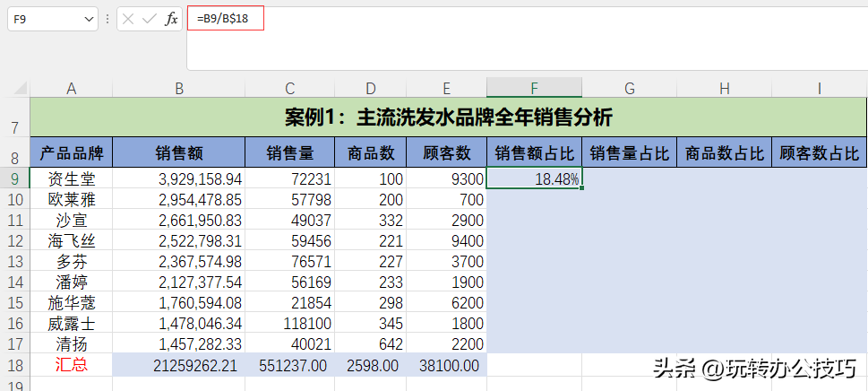
Task: Select row 9 header
Action: pos(14,178)
